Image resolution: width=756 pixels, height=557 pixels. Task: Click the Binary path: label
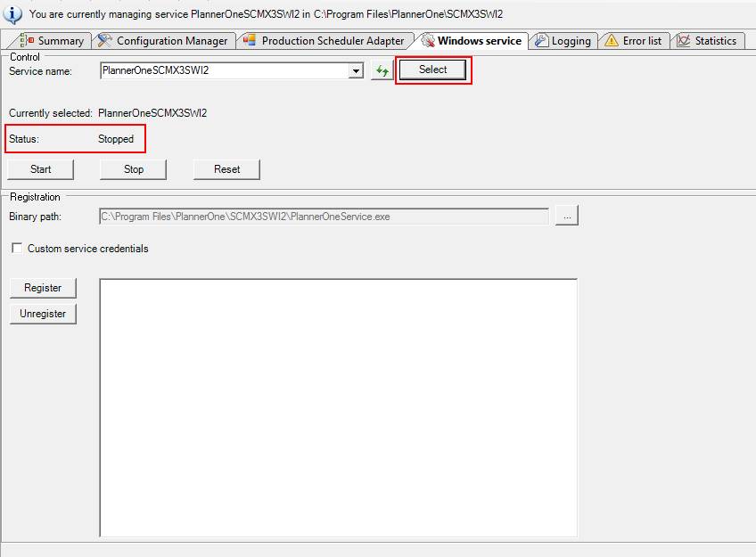[x=35, y=217]
